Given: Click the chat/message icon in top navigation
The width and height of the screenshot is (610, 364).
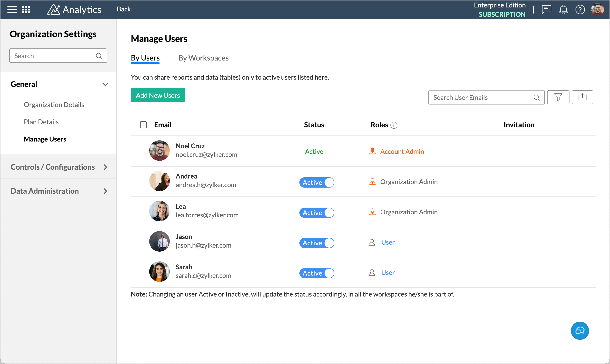Looking at the screenshot, I should (x=547, y=10).
